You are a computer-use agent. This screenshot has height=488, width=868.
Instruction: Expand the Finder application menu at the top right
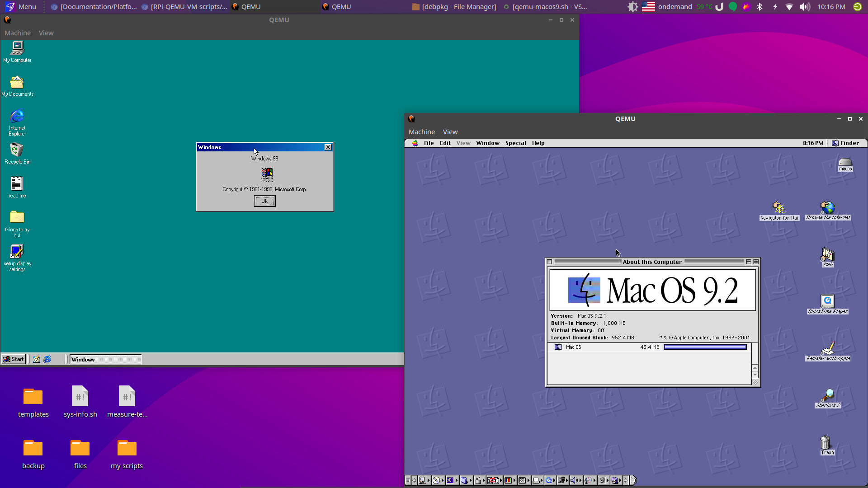845,143
